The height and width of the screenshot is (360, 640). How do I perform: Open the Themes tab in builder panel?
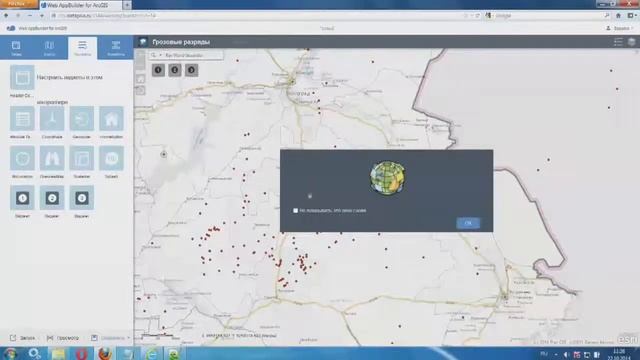click(16, 48)
